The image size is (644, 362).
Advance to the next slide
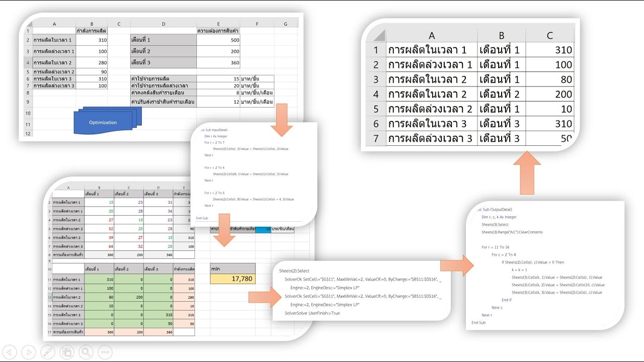28,352
